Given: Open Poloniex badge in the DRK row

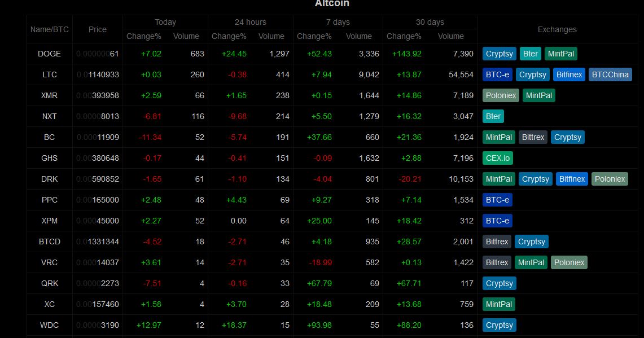Looking at the screenshot, I should (x=610, y=179).
